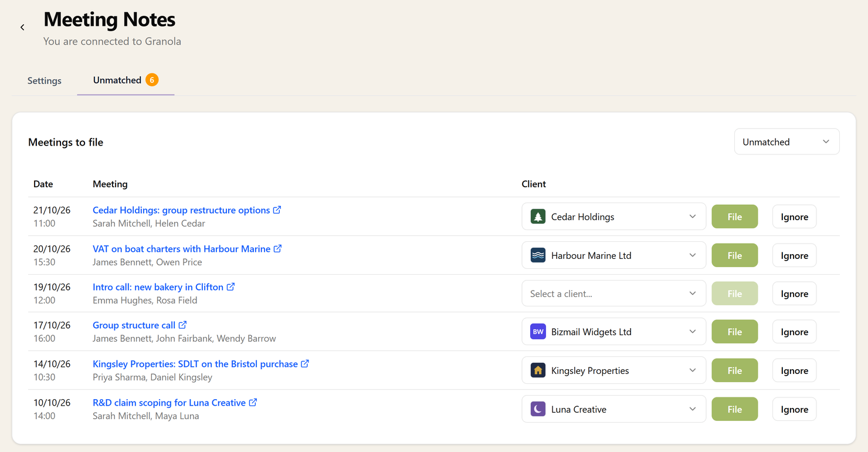Expand the Luna Creative client dropdown

coord(613,409)
